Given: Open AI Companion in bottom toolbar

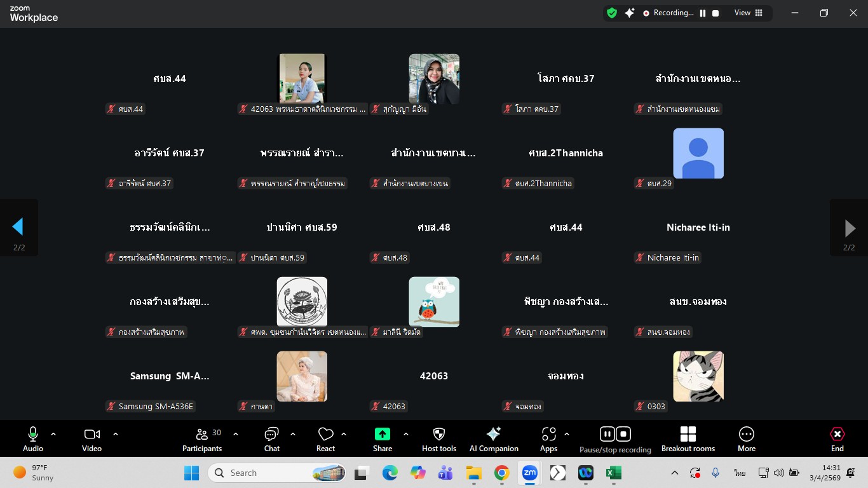Looking at the screenshot, I should pos(494,440).
